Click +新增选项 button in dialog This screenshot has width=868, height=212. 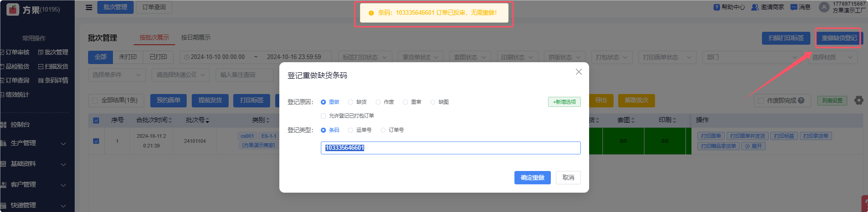pyautogui.click(x=564, y=102)
